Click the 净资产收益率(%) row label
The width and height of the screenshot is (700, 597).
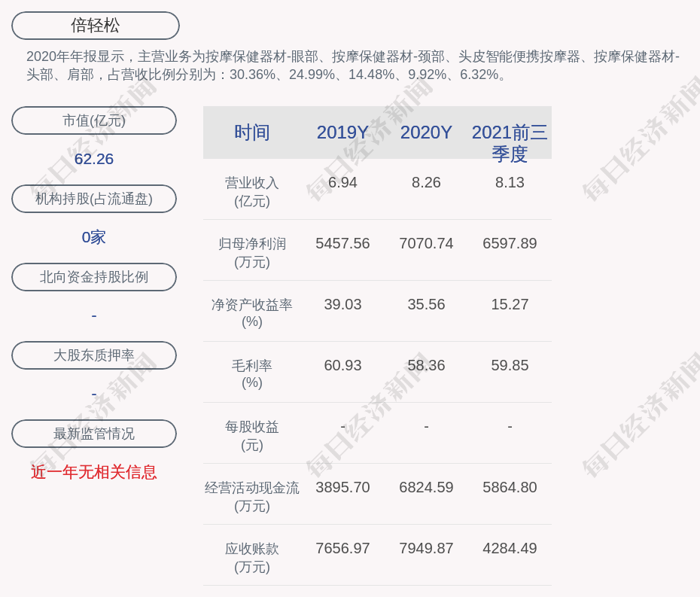tap(252, 313)
